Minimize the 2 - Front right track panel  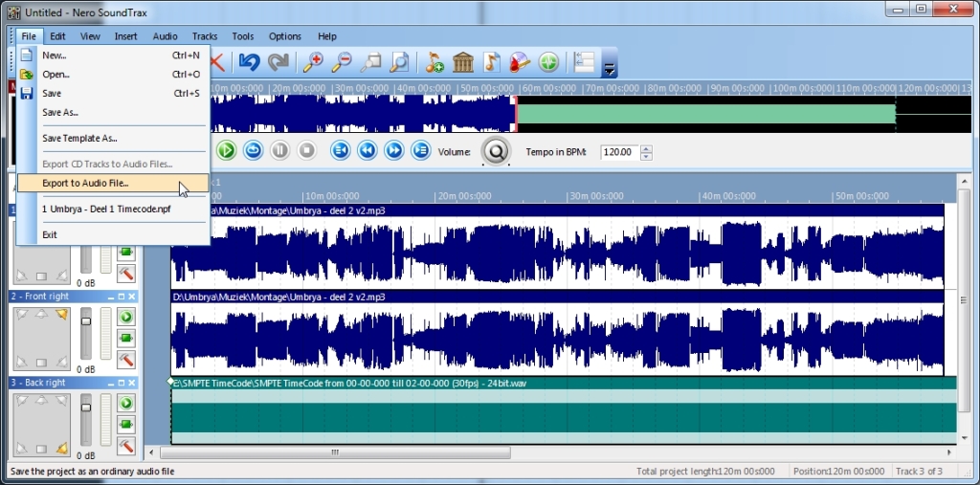(x=111, y=297)
